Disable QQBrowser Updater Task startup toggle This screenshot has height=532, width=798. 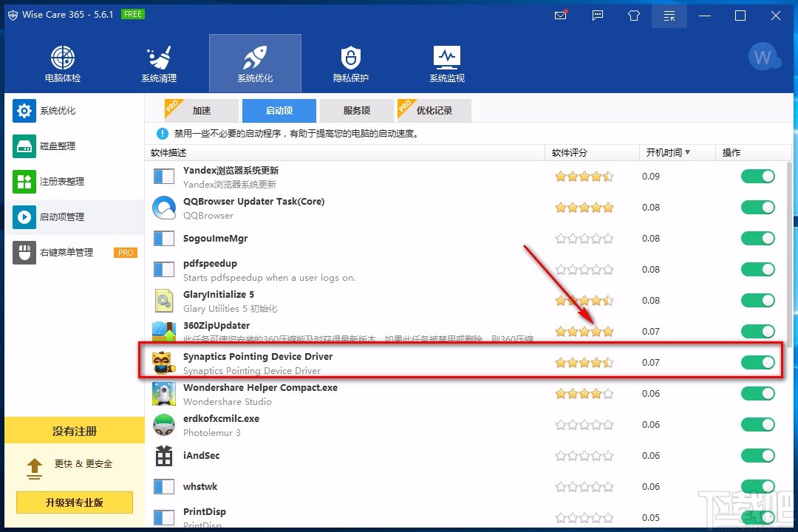[x=758, y=207]
